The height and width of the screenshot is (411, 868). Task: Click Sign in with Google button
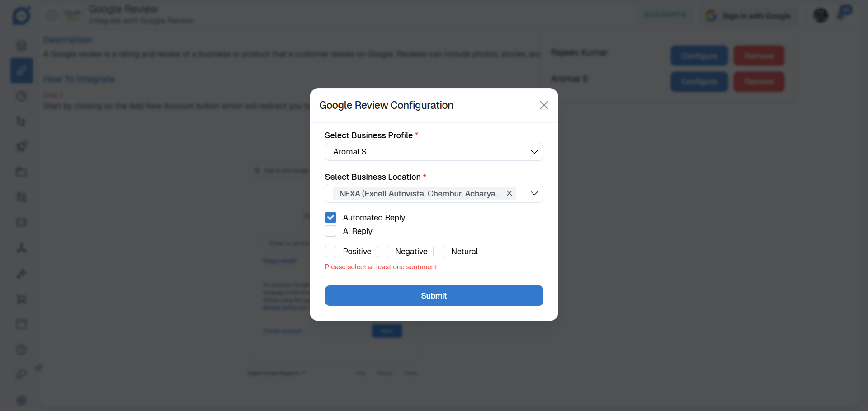749,16
